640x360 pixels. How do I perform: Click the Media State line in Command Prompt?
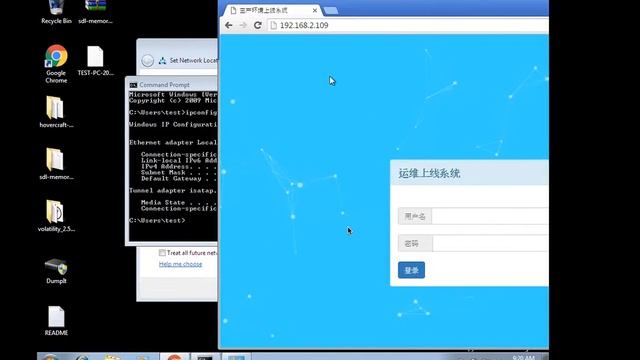pyautogui.click(x=179, y=202)
